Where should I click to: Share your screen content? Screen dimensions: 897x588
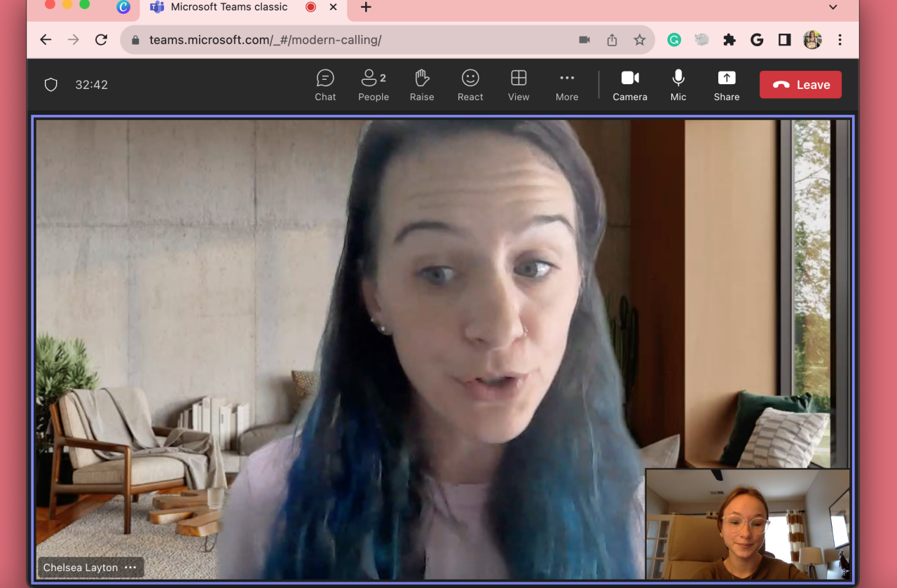coord(727,85)
